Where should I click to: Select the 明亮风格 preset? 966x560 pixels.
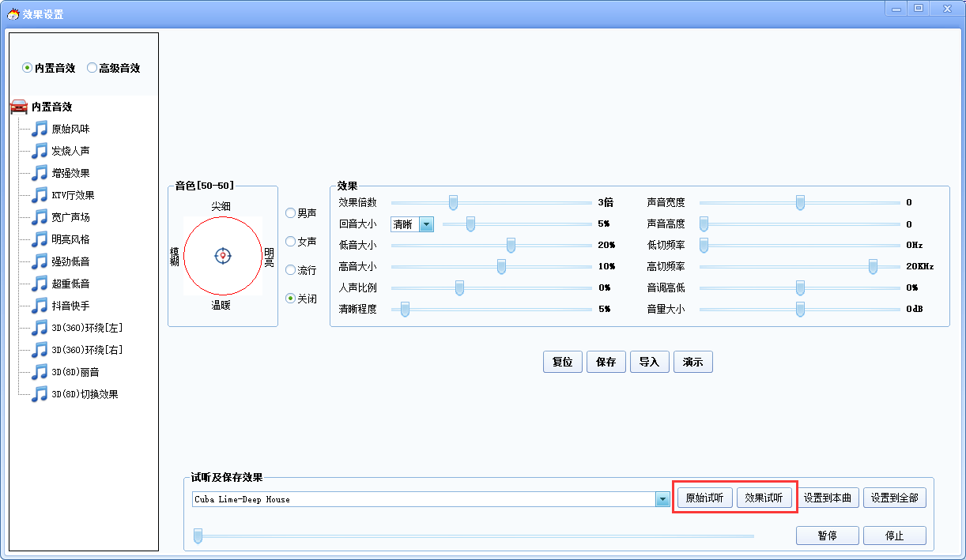tap(70, 239)
